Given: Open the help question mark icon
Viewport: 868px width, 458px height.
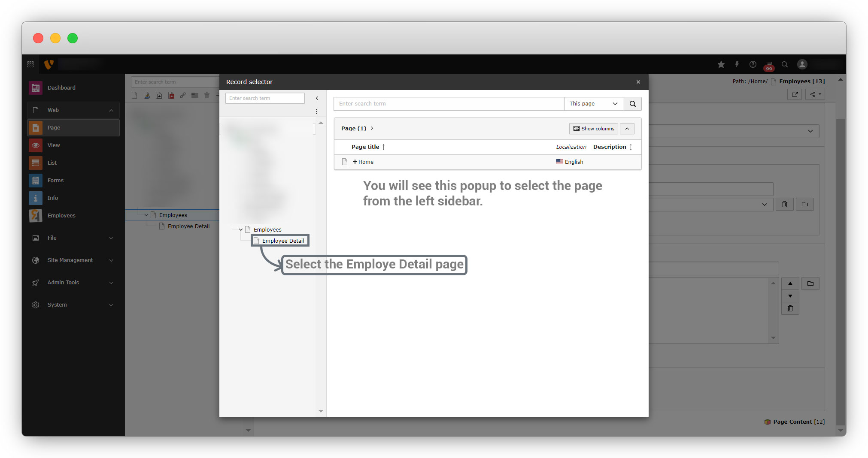Looking at the screenshot, I should tap(753, 64).
